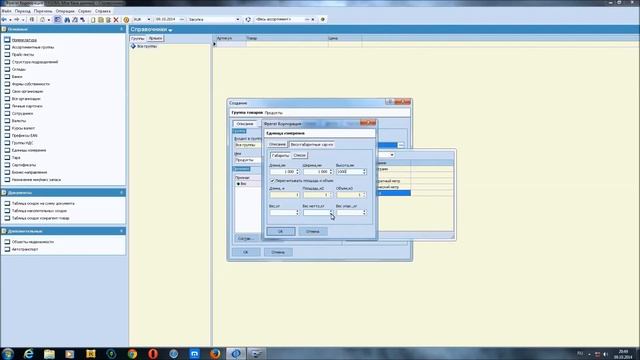Open the Справка menu
Viewport: 640px width, 360px height.
pyautogui.click(x=102, y=11)
